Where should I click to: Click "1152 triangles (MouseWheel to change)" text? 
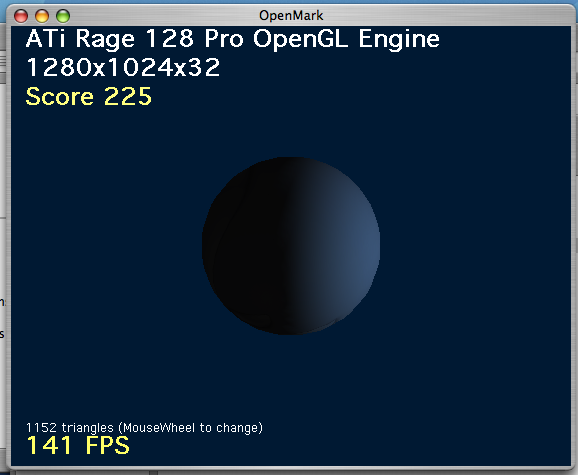144,428
